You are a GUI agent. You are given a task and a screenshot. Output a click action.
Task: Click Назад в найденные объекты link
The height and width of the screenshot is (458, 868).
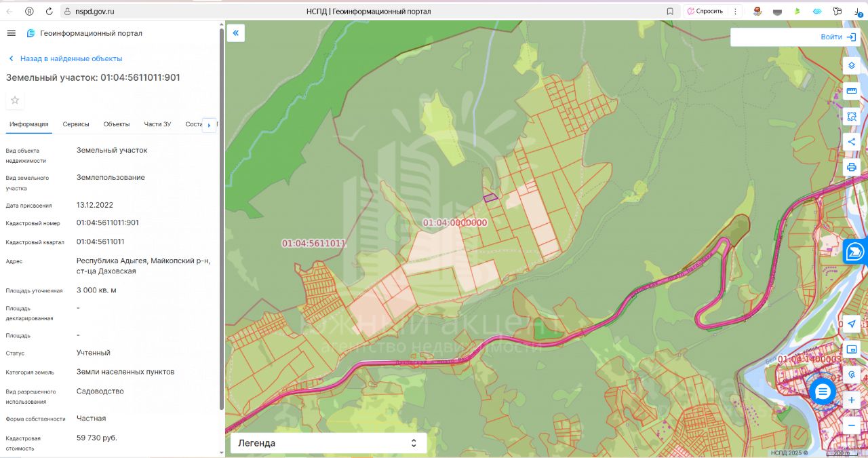(x=65, y=58)
